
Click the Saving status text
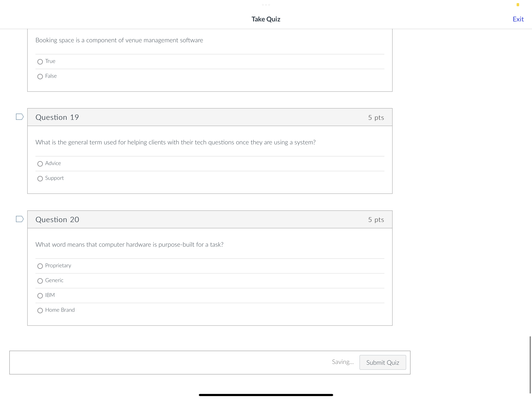pos(343,362)
